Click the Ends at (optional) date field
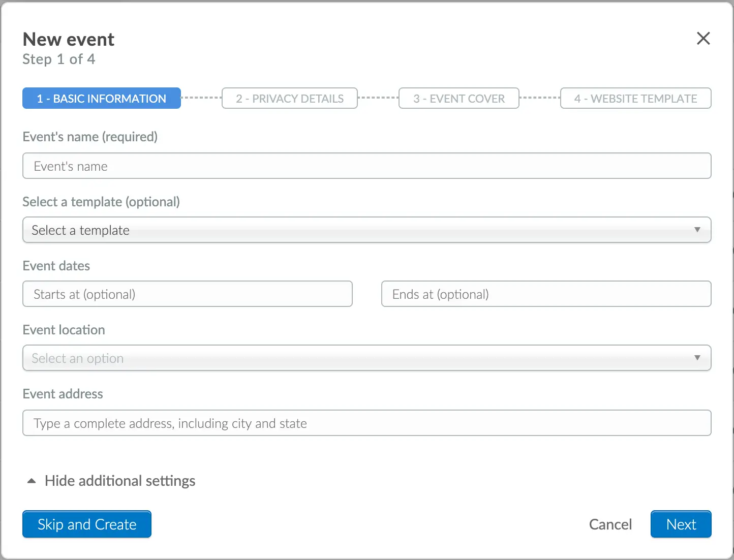Image resolution: width=734 pixels, height=560 pixels. click(546, 294)
